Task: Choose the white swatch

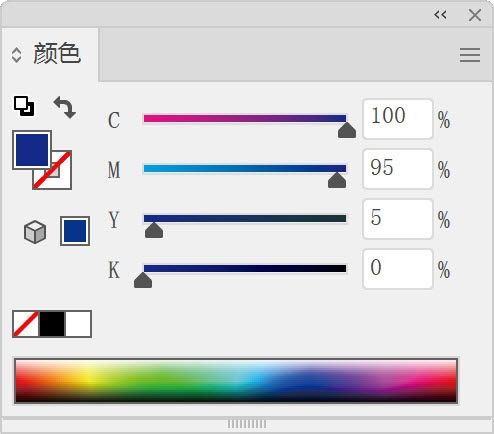Action: pos(78,324)
